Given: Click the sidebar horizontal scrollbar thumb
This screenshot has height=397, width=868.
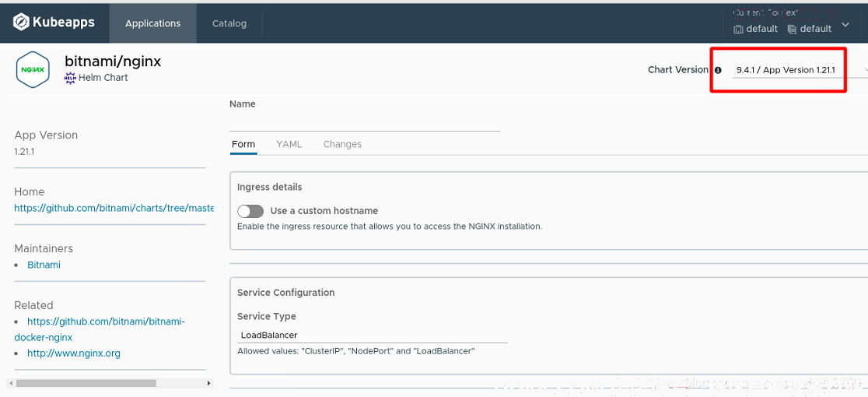Looking at the screenshot, I should [86, 383].
